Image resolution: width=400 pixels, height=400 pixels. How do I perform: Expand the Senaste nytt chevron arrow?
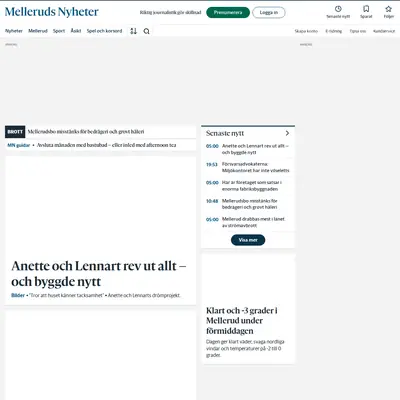287,133
